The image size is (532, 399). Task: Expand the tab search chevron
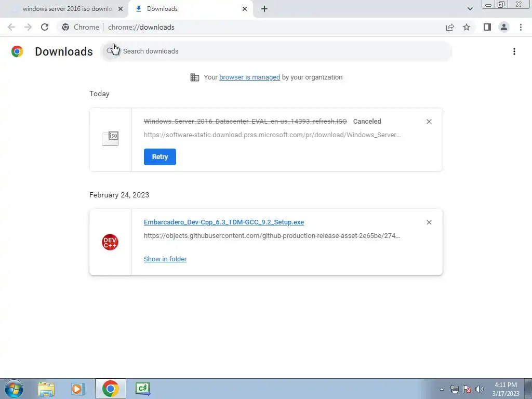(470, 9)
